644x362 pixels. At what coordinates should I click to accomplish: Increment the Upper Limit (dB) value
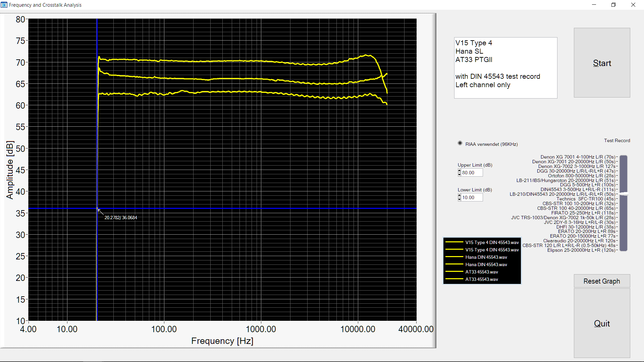pos(459,171)
